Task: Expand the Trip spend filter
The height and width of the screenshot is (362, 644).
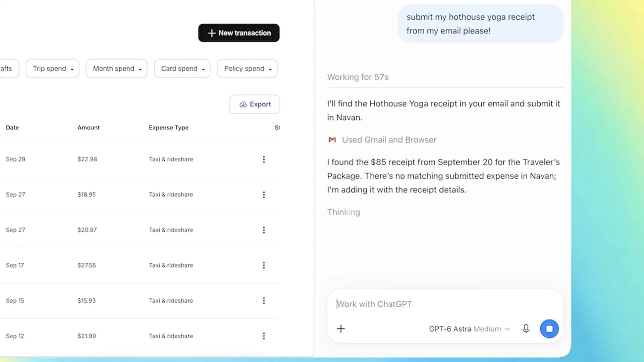Action: click(x=52, y=69)
